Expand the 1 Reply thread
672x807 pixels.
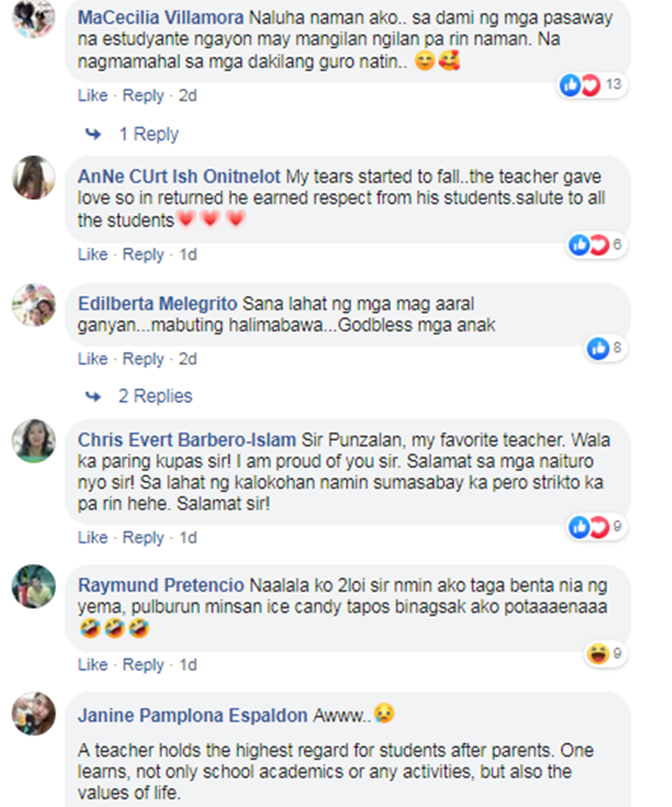[x=149, y=134]
